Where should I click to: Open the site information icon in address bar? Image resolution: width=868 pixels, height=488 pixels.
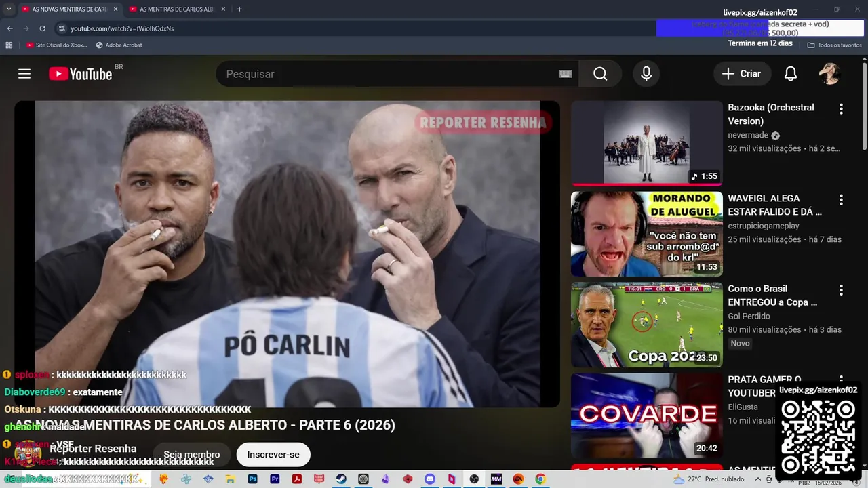tap(62, 28)
